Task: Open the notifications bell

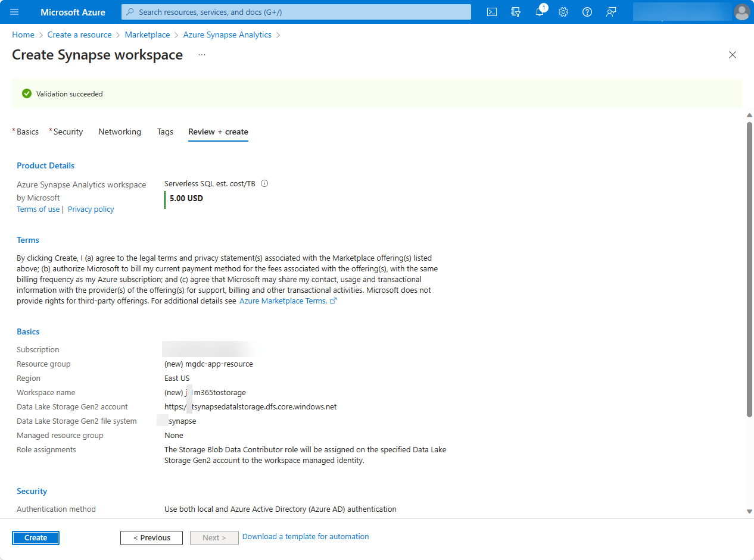Action: point(540,11)
